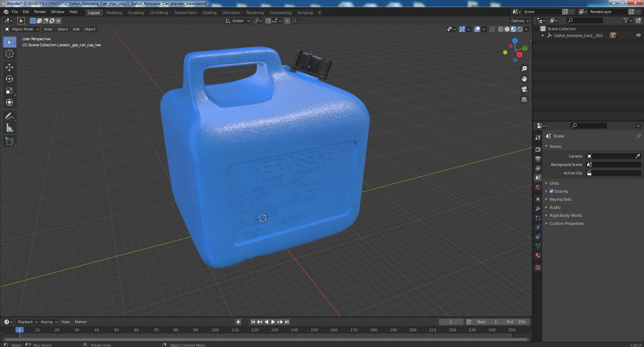This screenshot has width=644, height=347.
Task: Switch to wireframe viewport shading
Action: 501,29
